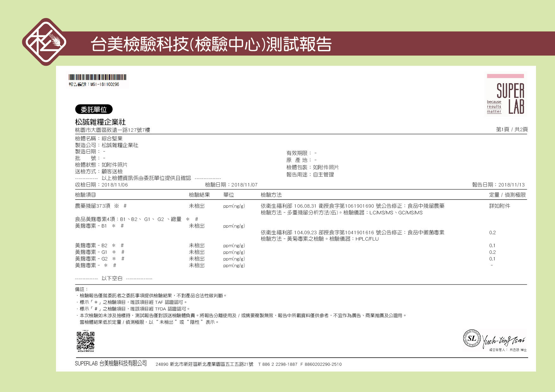Click the "黃麴毒素 - G2" test item
Image resolution: width=555 pixels, height=392 pixels.
(91, 259)
